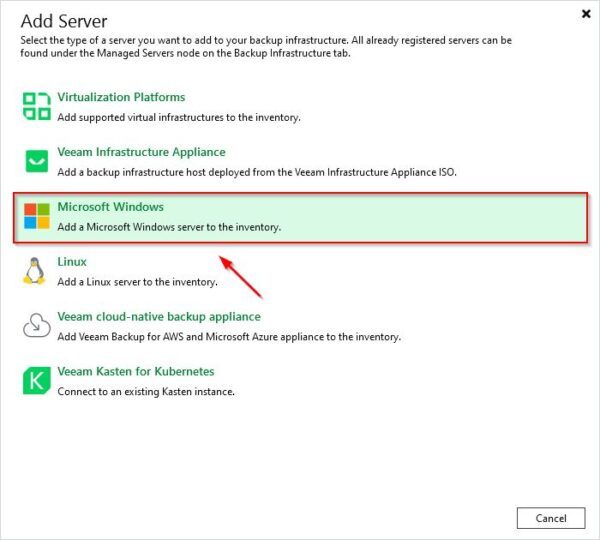Click 'Add a Linux server to the inventory.'

(137, 282)
